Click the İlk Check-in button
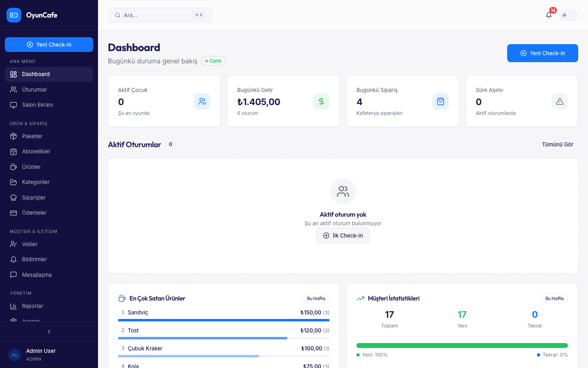This screenshot has height=368, width=588. click(x=343, y=236)
